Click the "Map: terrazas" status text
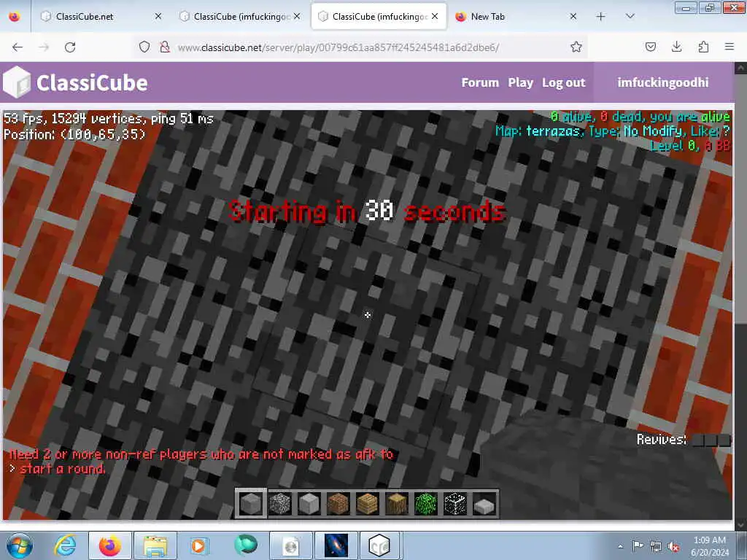This screenshot has width=747, height=560. [538, 131]
